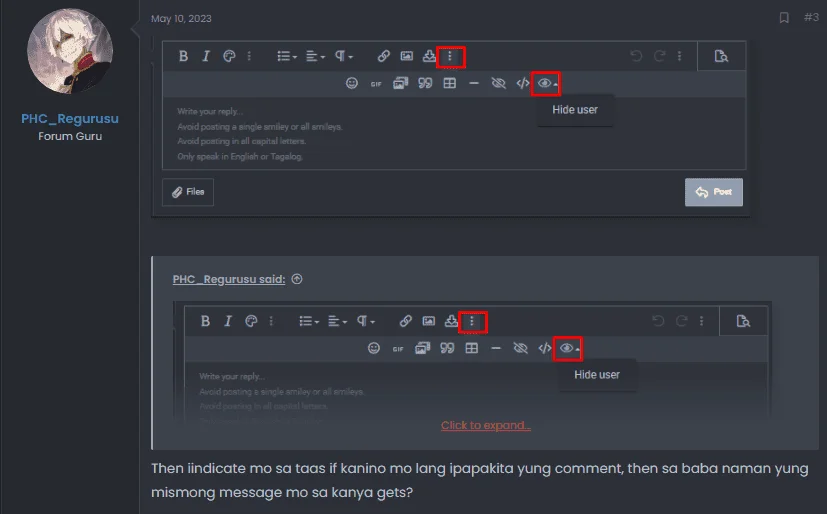Open the eye Hide dropdown in quoted editor

[568, 348]
